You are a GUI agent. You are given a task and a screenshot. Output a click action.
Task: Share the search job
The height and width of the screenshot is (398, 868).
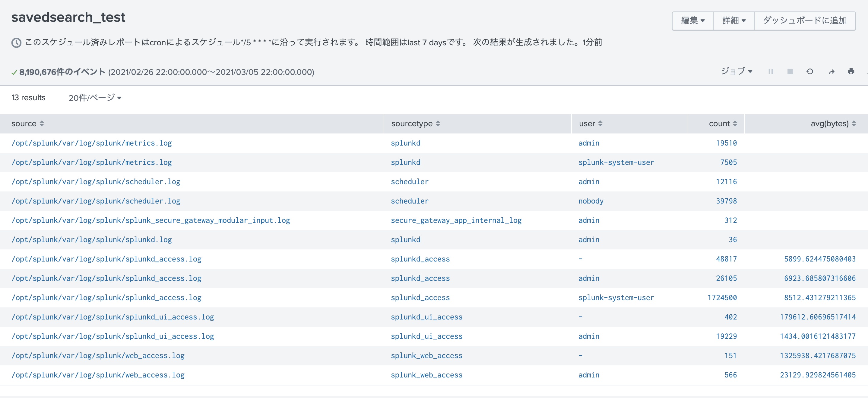832,72
